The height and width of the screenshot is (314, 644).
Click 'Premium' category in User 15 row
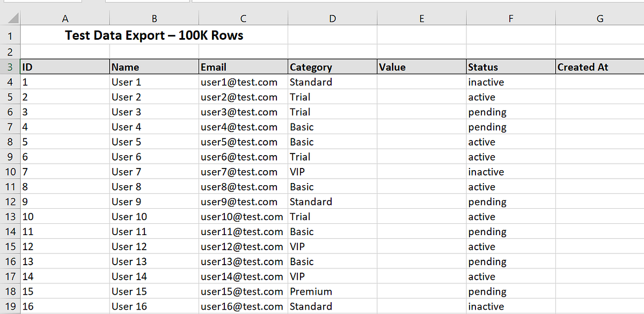pyautogui.click(x=333, y=292)
